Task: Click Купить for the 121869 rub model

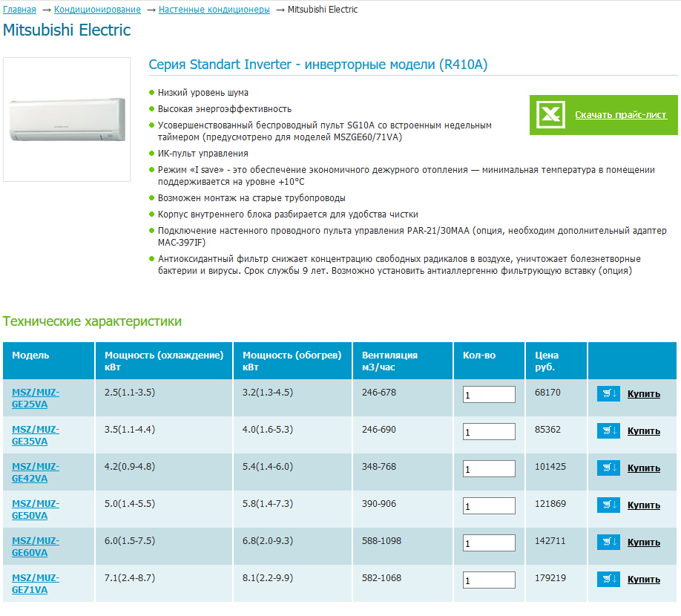Action: (x=643, y=505)
